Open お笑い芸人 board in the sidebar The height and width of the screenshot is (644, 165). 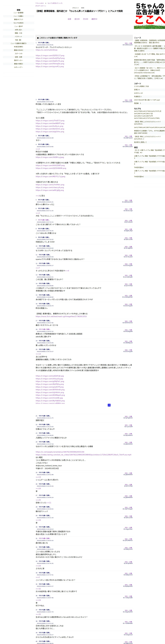tap(18, 30)
